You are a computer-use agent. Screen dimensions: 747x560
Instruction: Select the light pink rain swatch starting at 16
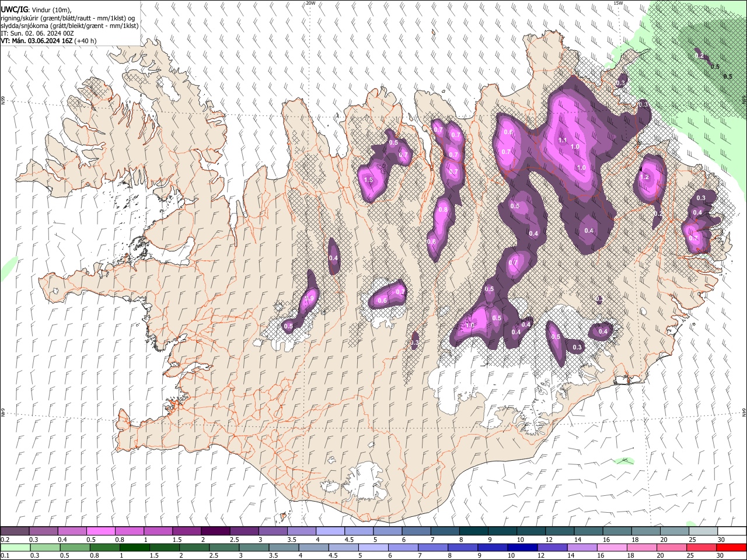612,547
